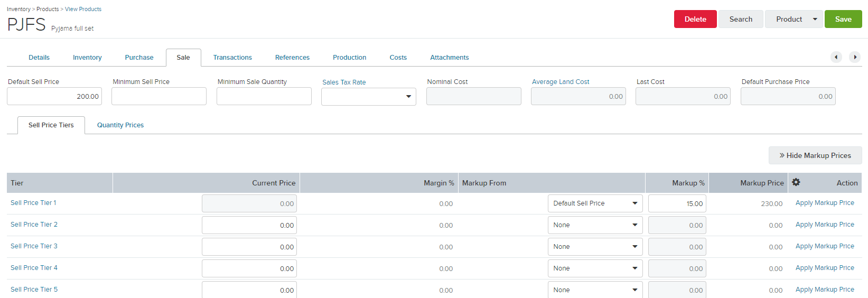Focus Tier 1 Markup % field showing 15.00
Viewport: 868px width, 298px height.
677,203
